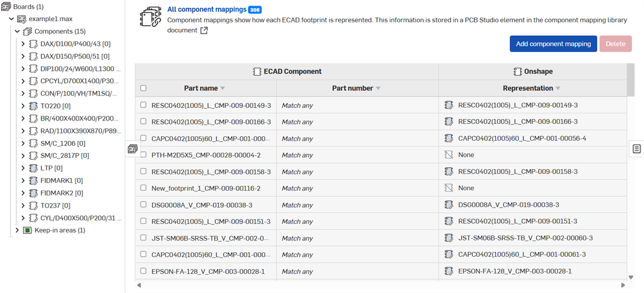Screen dimensions: 644x293
Task: Click the All component mappings link
Action: click(x=207, y=9)
